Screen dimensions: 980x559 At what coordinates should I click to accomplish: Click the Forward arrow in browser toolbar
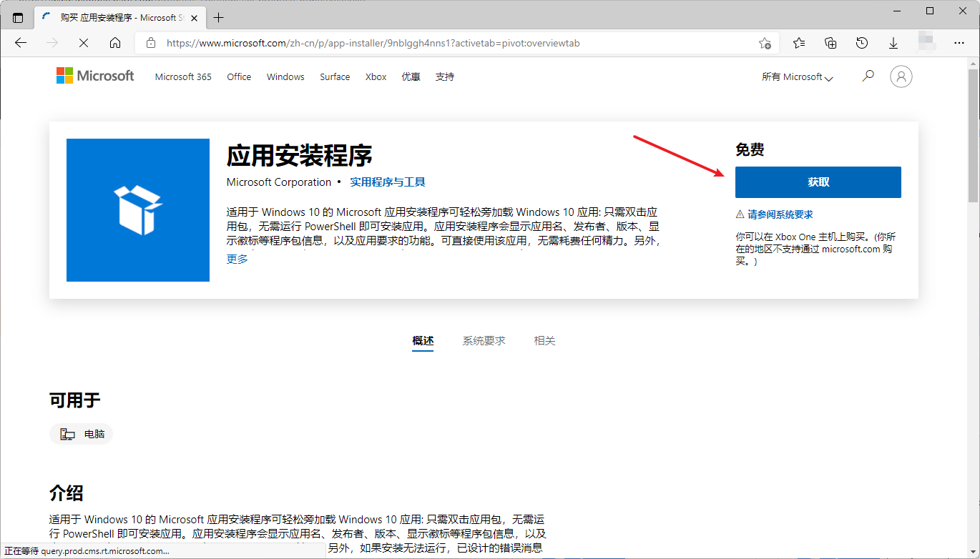point(52,43)
